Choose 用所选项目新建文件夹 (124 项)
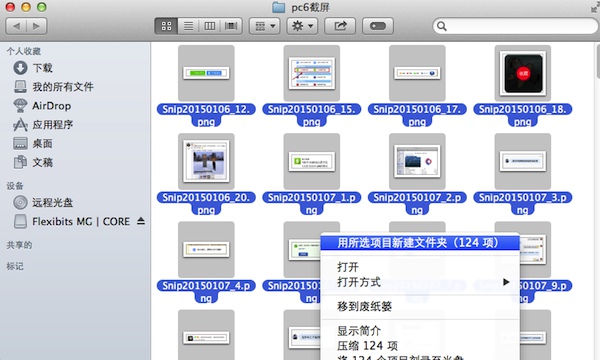 pyautogui.click(x=420, y=243)
